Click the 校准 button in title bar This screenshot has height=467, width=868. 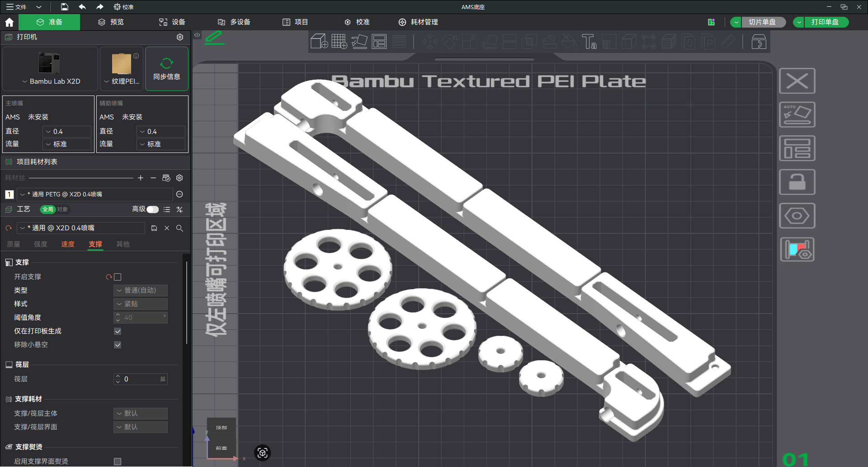point(123,7)
